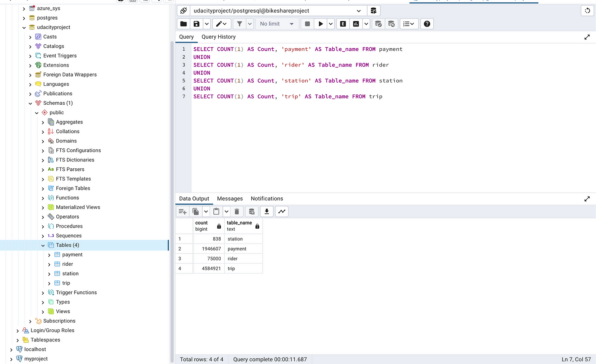This screenshot has height=364, width=596.
Task: Save the query file
Action: [x=197, y=24]
